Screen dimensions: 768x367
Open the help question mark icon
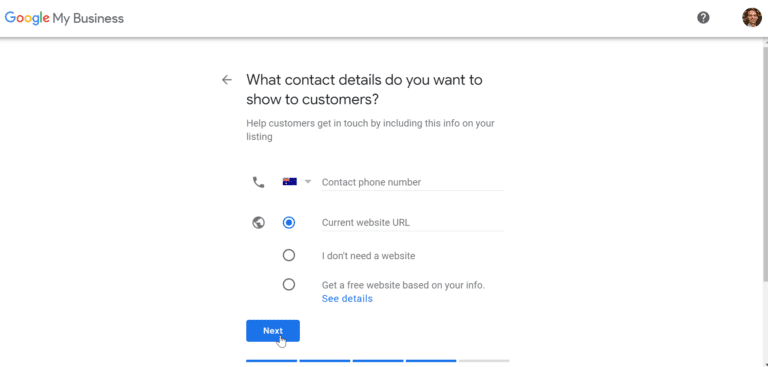pos(703,18)
